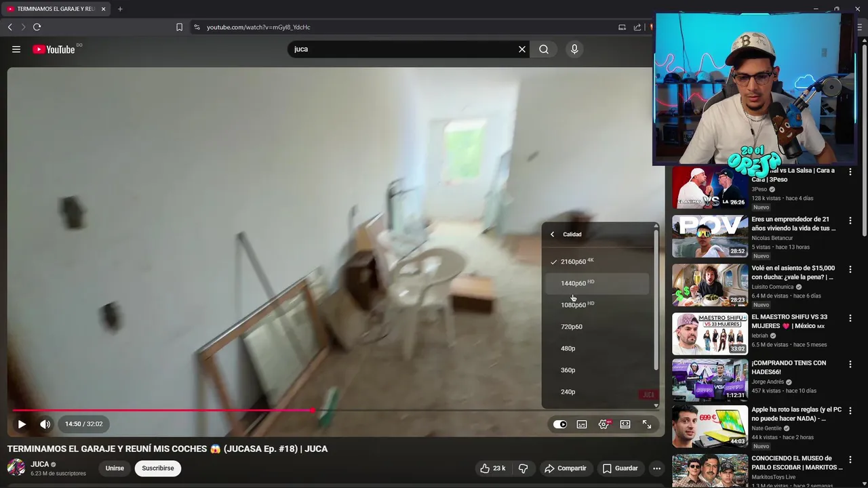Open more actions three-dot menu under video
This screenshot has width=868, height=488.
[x=656, y=468]
